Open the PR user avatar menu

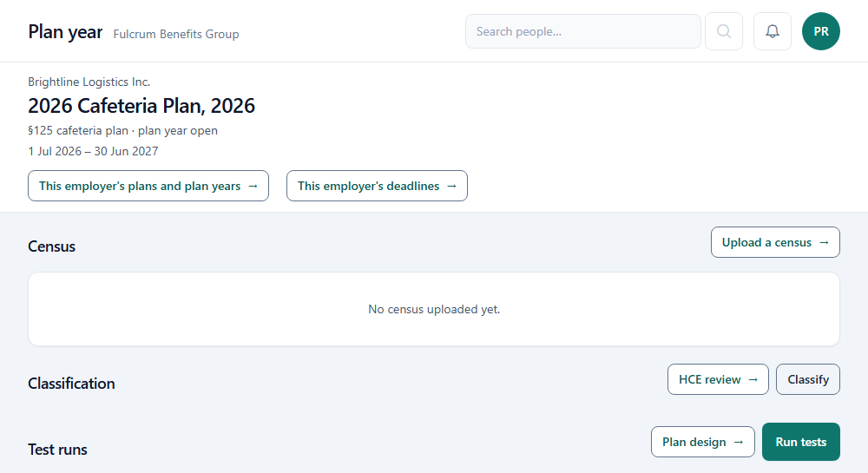[821, 31]
